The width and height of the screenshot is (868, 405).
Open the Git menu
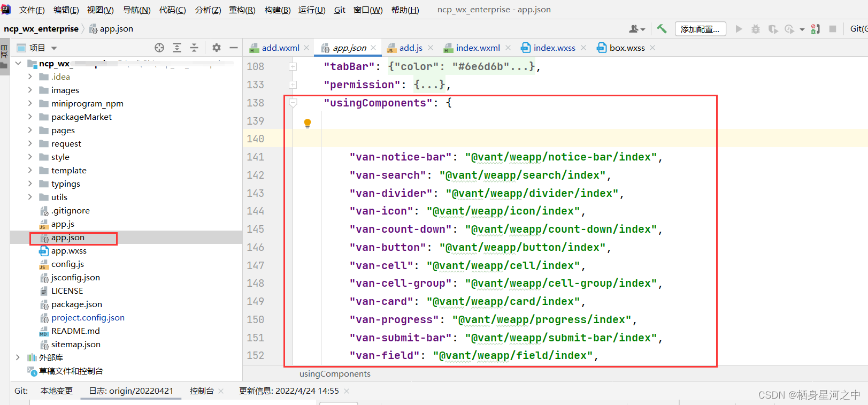pyautogui.click(x=340, y=10)
